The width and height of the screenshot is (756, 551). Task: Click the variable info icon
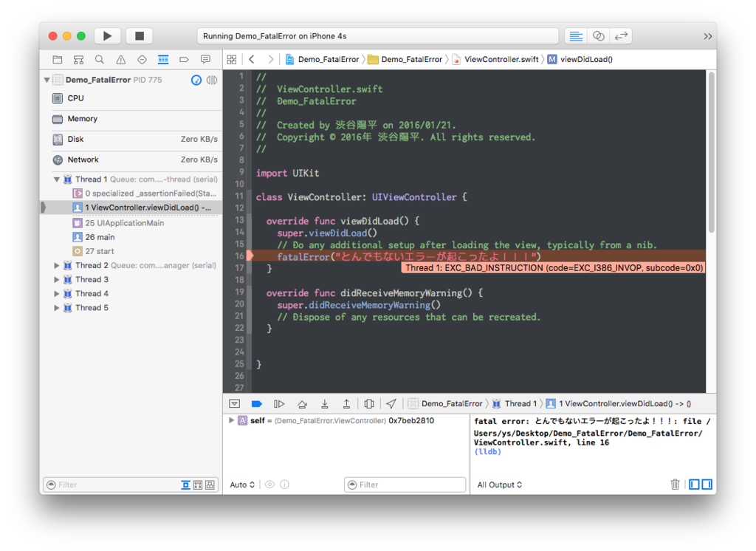[284, 485]
